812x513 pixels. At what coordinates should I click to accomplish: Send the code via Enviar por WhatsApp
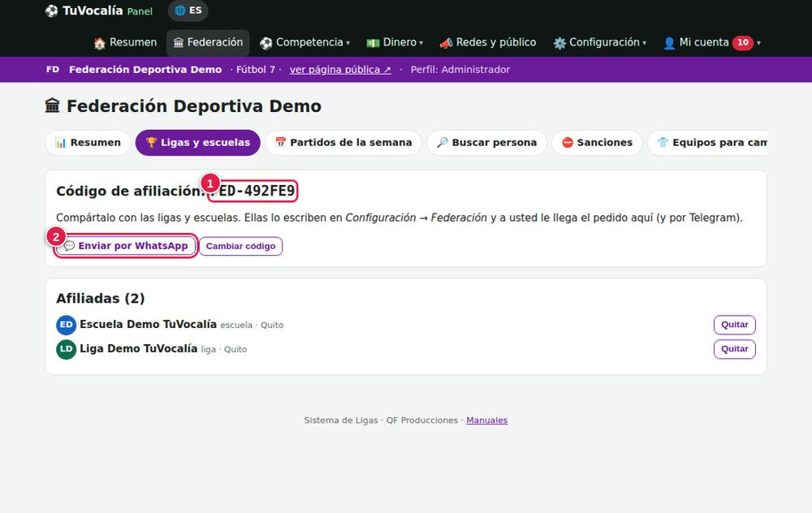(126, 246)
